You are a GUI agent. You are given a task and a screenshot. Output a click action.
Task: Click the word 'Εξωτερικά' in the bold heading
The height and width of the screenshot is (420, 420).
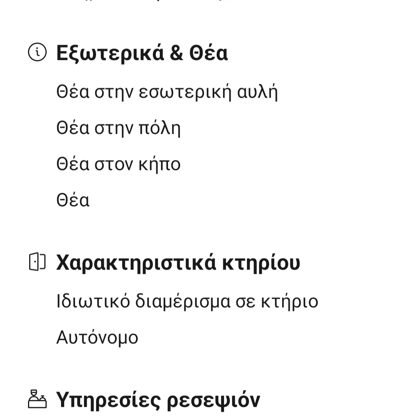pos(110,53)
